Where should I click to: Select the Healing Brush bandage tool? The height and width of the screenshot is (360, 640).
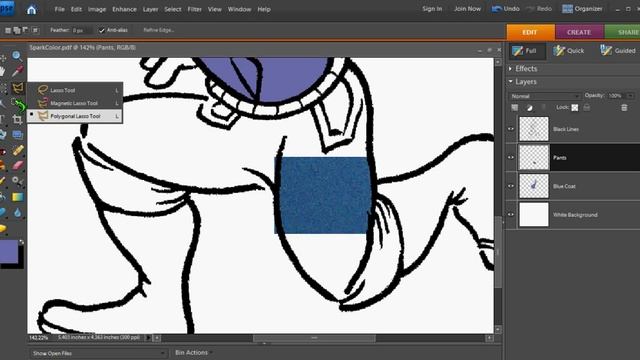pos(18,150)
